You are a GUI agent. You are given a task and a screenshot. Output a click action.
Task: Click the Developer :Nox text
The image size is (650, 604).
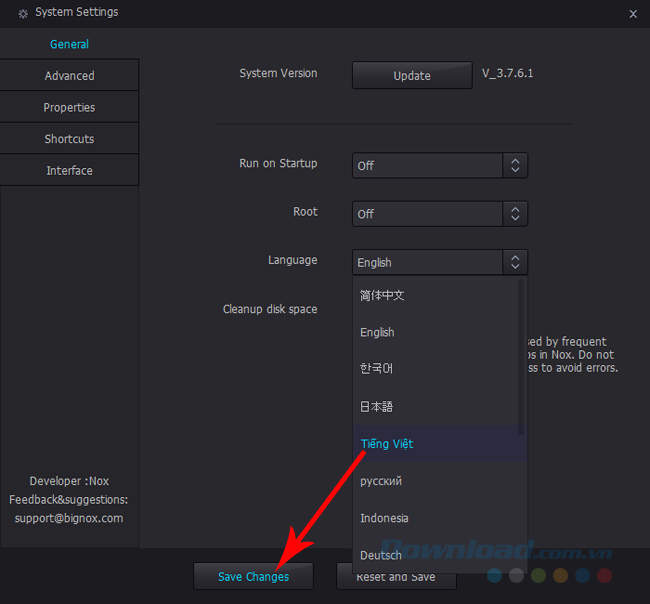pos(69,481)
